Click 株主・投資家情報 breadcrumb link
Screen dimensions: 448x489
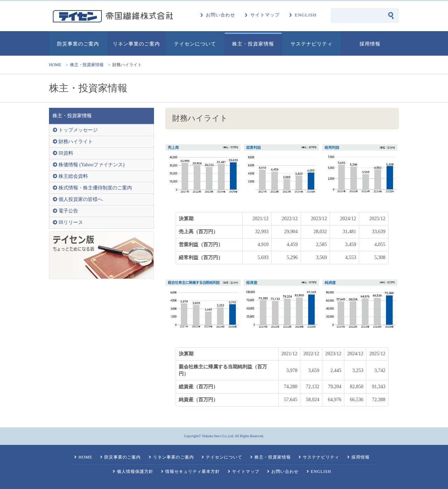(87, 65)
